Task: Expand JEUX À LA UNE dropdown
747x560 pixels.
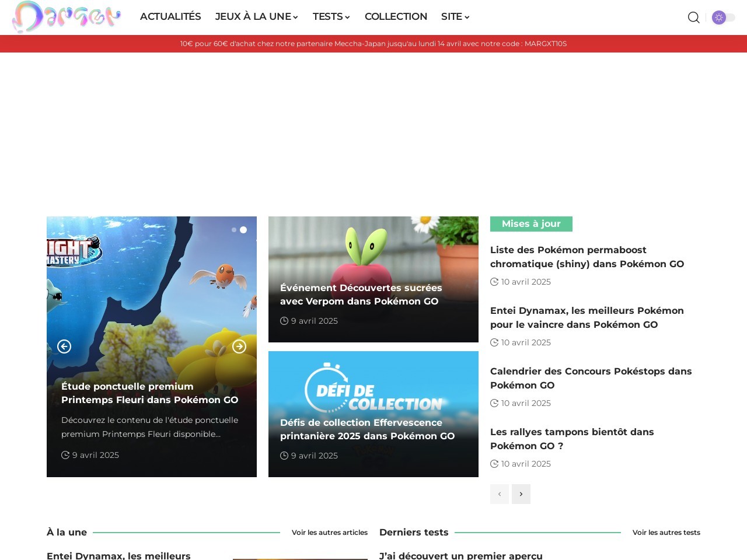Action: pos(257,17)
